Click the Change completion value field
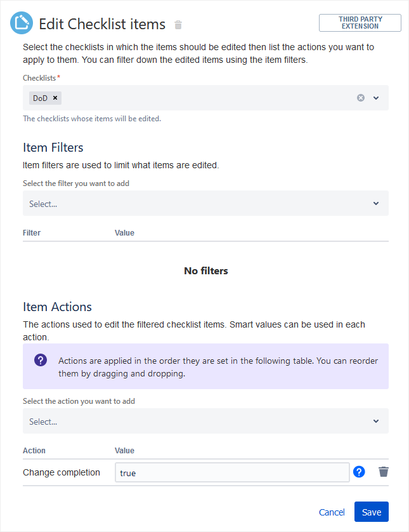409x532 pixels. pyautogui.click(x=231, y=472)
